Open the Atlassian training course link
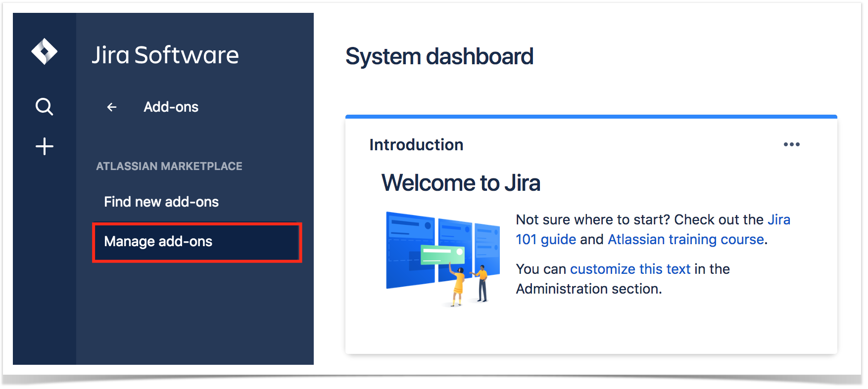 coord(686,239)
